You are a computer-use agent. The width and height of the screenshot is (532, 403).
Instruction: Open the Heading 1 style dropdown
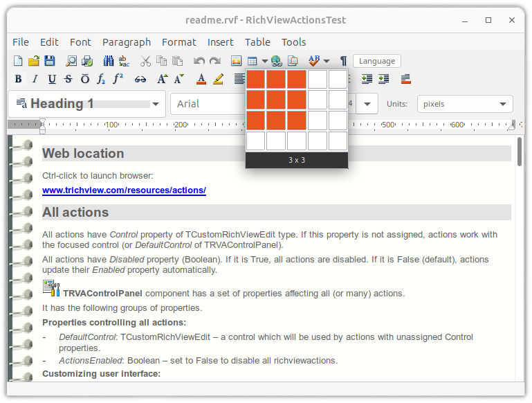(156, 104)
